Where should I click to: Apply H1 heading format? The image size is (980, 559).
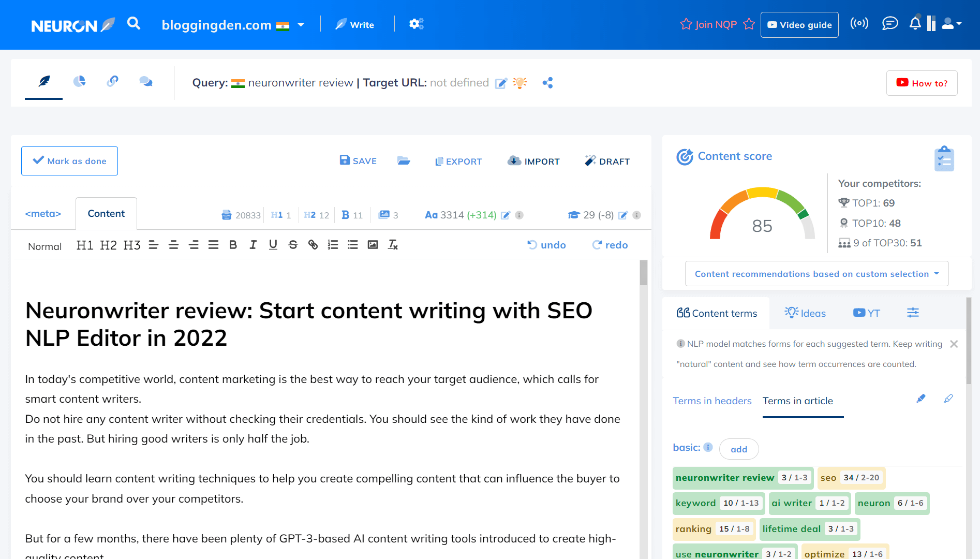coord(85,245)
